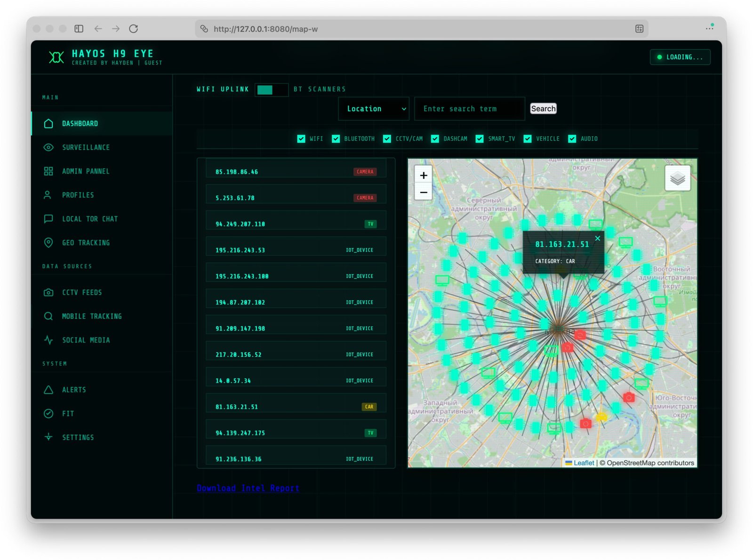Viewport: 753px width, 560px height.
Task: Go back in browser history
Action: (98, 29)
